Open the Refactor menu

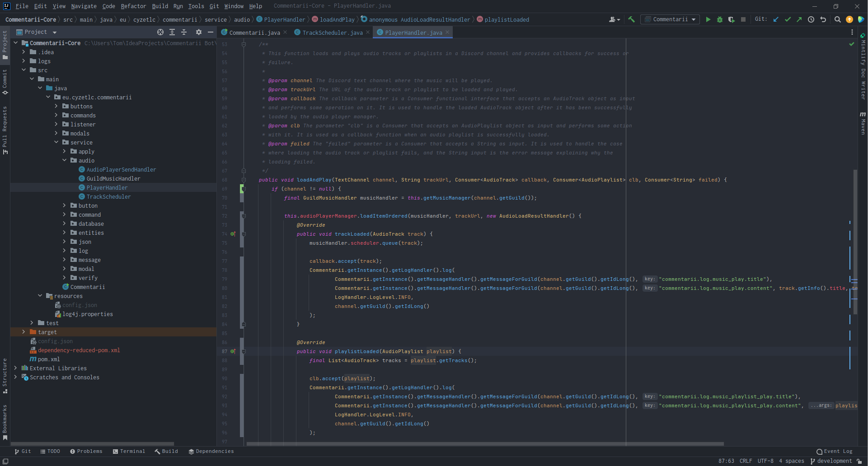133,6
